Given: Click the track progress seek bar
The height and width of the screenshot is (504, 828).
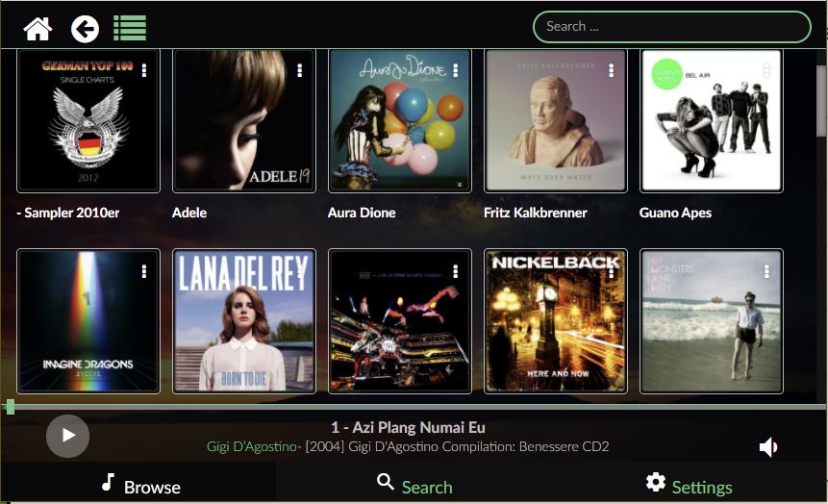Looking at the screenshot, I should point(414,407).
